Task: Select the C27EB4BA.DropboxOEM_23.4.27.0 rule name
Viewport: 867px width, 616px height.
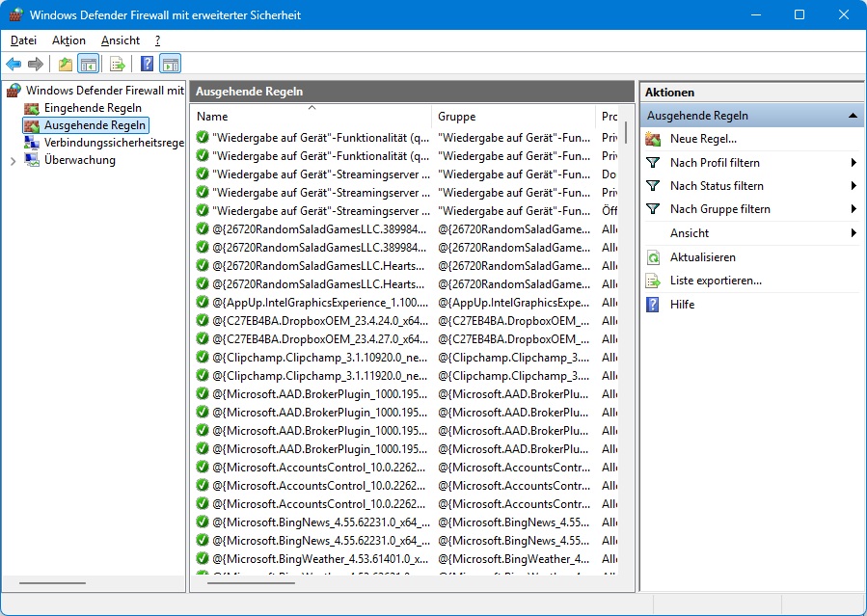Action: pos(320,338)
